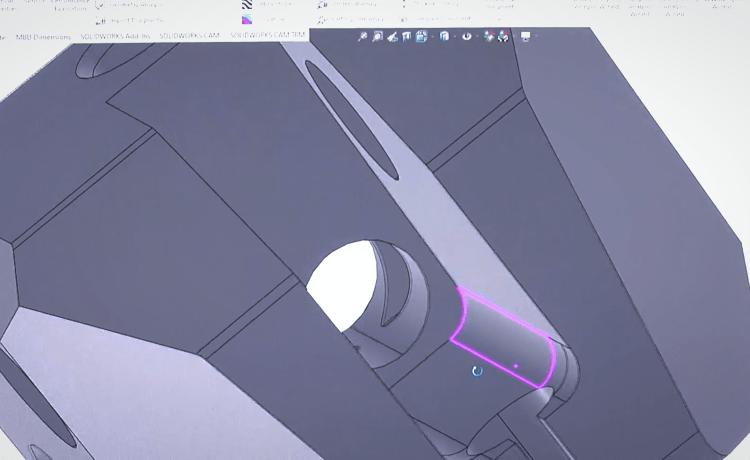The width and height of the screenshot is (750, 460).
Task: Open the View Settings monitor icon
Action: 525,36
